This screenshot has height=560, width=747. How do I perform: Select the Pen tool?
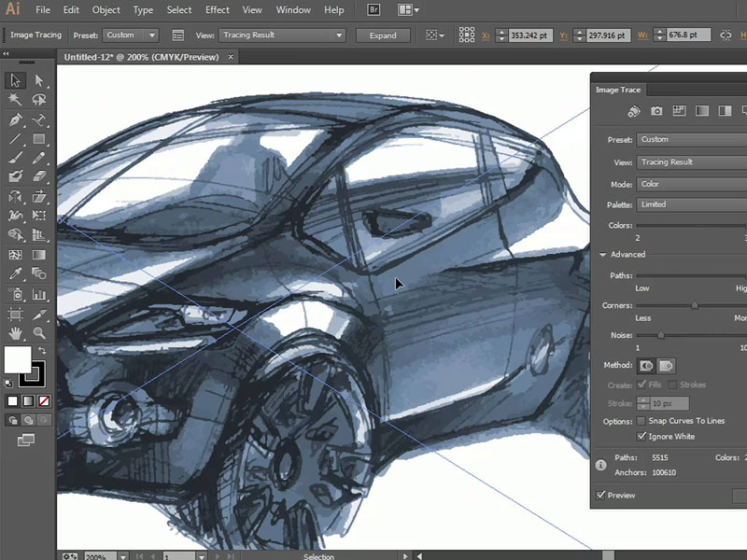click(x=15, y=119)
